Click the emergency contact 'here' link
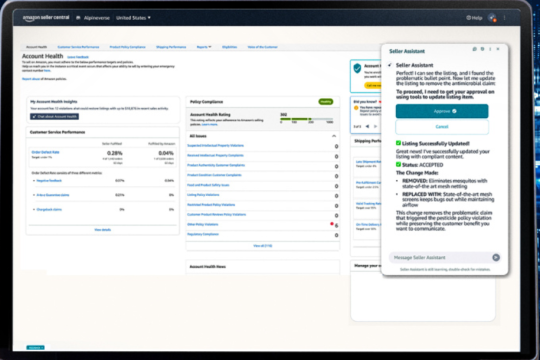The height and width of the screenshot is (360, 540). [47, 71]
